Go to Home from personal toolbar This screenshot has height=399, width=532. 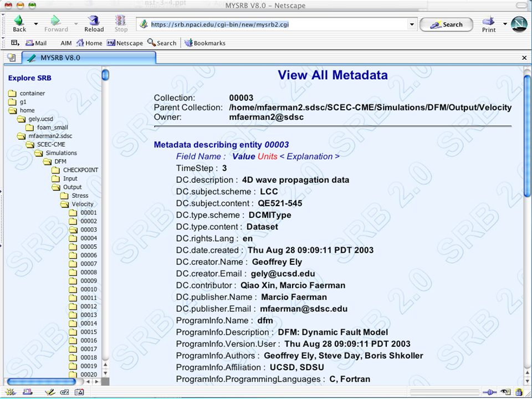[90, 43]
